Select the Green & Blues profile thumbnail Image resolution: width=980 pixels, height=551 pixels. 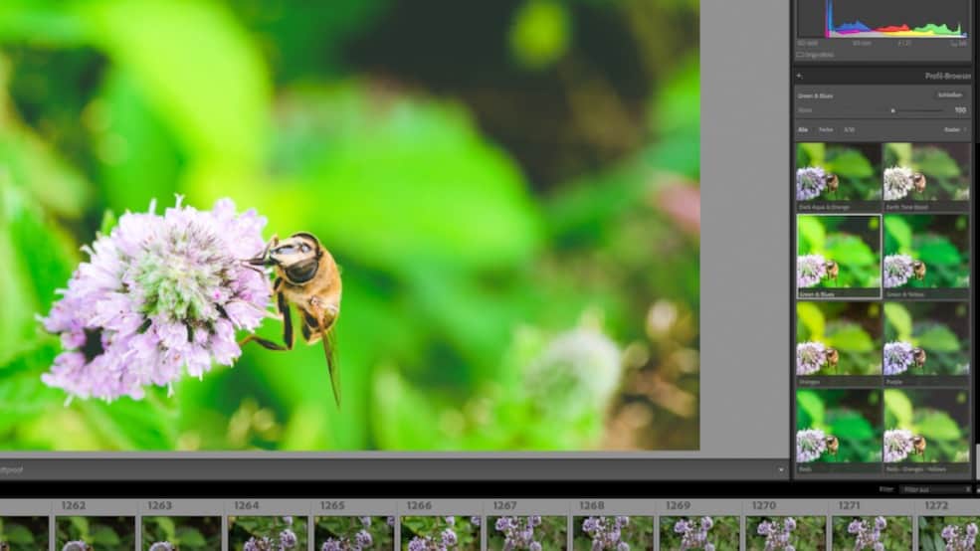coord(838,257)
